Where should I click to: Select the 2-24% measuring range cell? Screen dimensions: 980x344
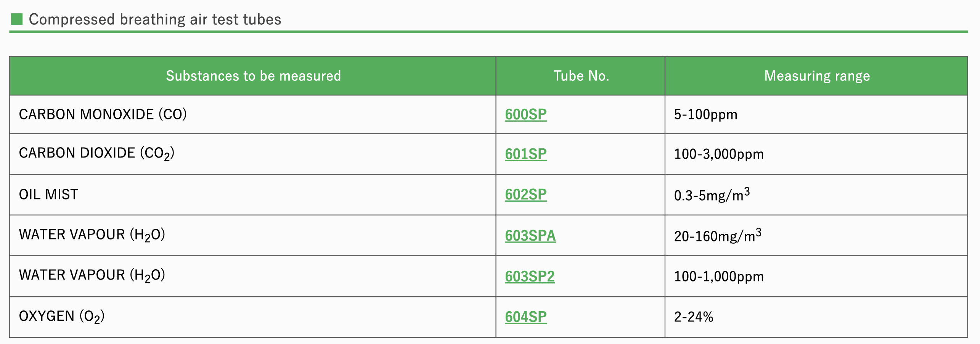click(x=693, y=317)
